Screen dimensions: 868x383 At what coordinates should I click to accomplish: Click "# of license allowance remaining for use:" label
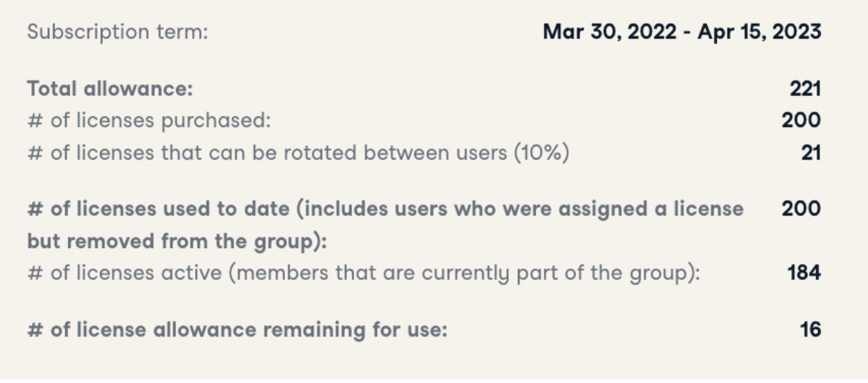pyautogui.click(x=238, y=330)
